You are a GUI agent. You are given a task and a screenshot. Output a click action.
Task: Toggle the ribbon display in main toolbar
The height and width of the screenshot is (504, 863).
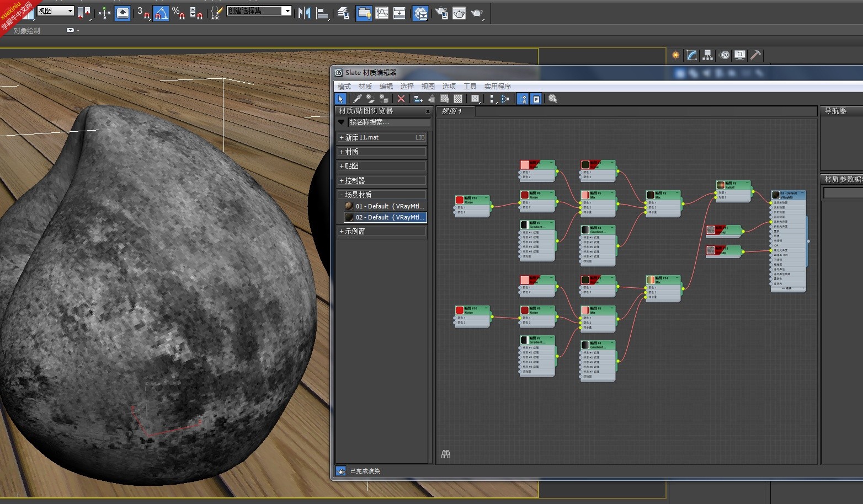pyautogui.click(x=364, y=13)
